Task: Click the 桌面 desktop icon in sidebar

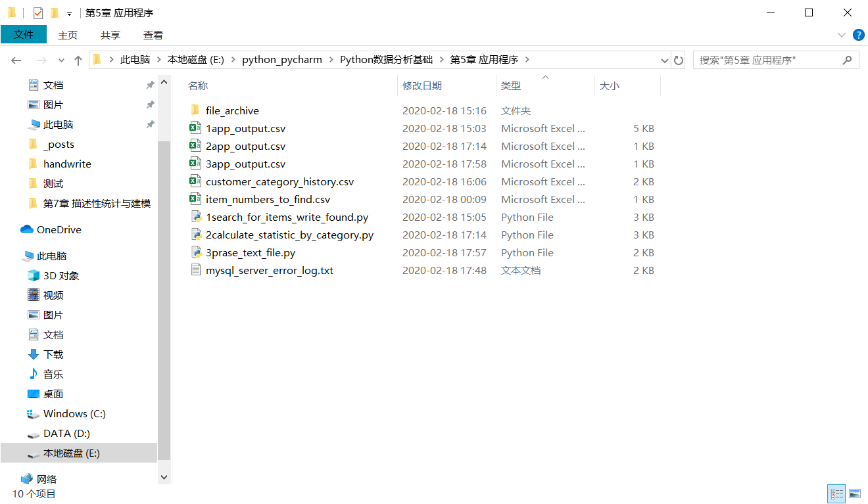Action: click(34, 394)
